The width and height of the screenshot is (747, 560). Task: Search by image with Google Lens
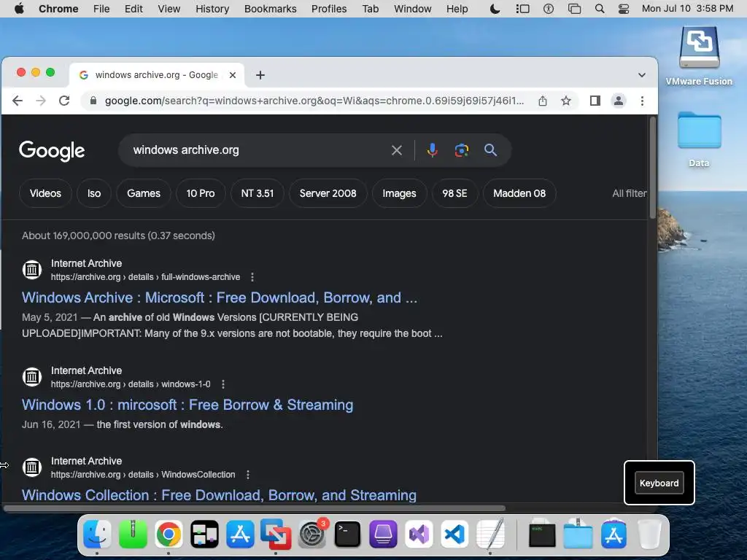(x=461, y=150)
